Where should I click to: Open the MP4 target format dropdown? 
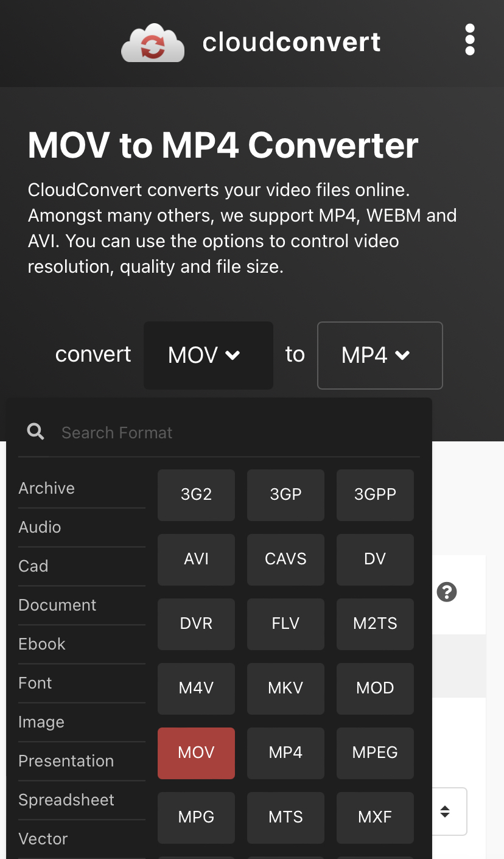[380, 355]
